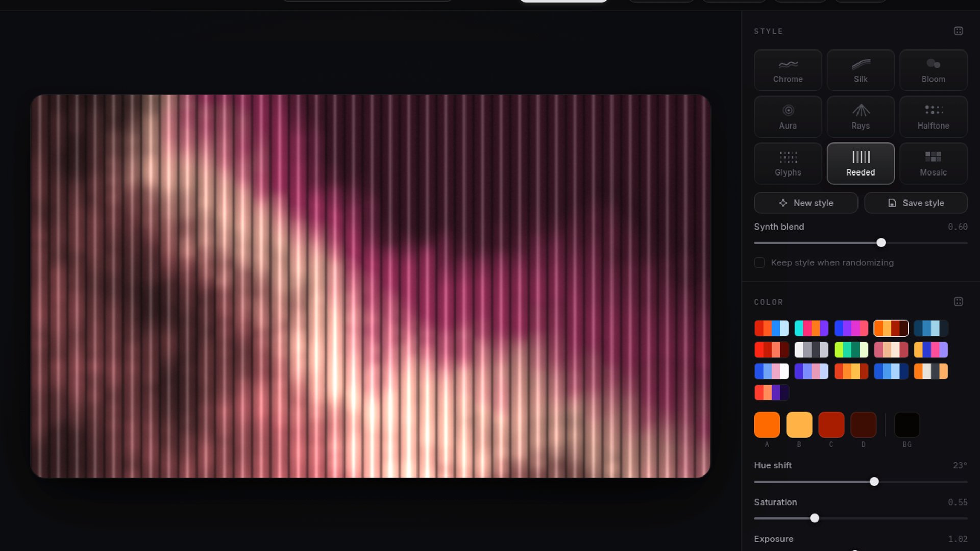
Task: Open color D dark maroon swatch
Action: tap(863, 424)
